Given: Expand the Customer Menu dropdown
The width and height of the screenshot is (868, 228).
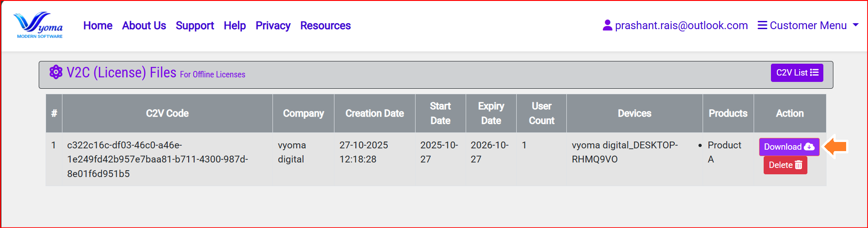Looking at the screenshot, I should 808,25.
